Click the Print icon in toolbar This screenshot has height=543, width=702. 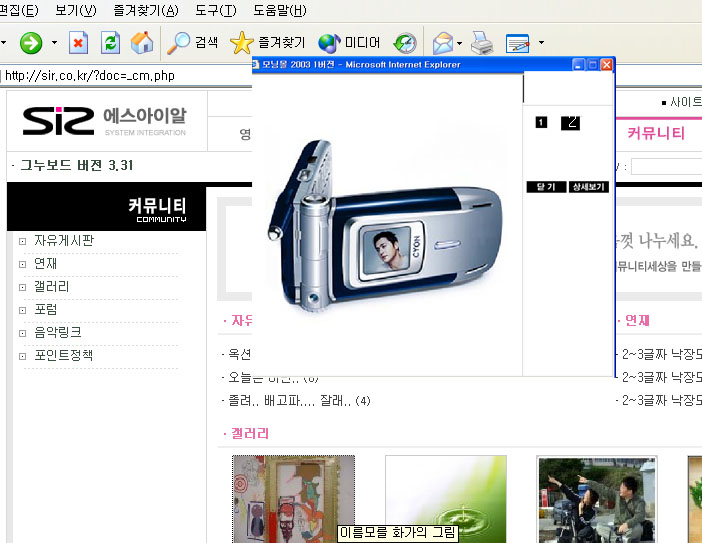481,43
